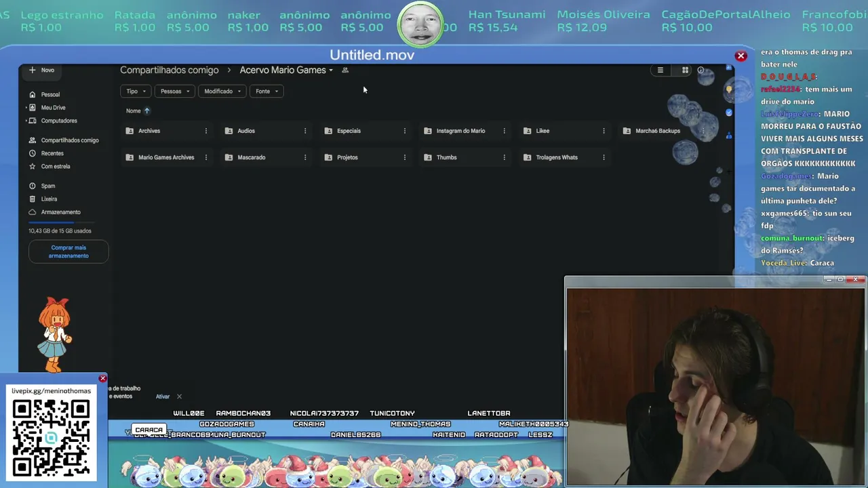Open more options for Audios folder
This screenshot has height=488, width=868.
point(305,131)
